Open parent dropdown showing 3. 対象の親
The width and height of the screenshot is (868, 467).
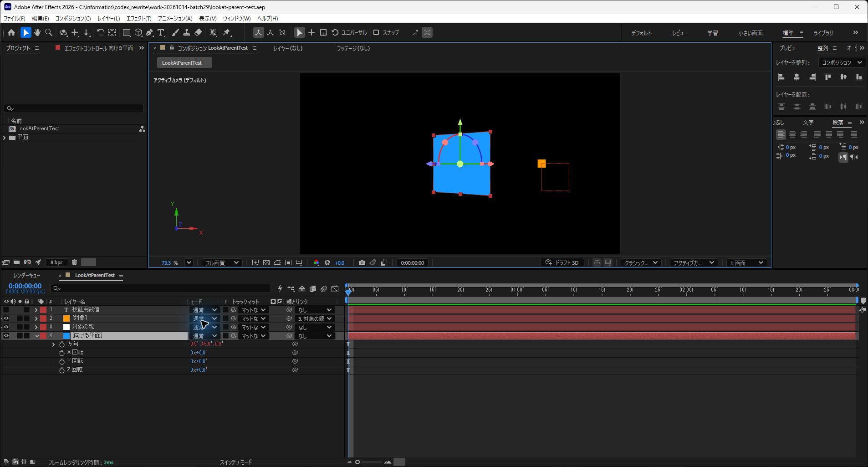(315, 318)
